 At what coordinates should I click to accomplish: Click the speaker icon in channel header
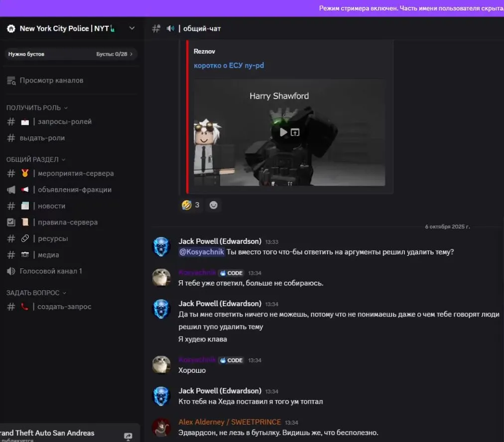(x=171, y=28)
